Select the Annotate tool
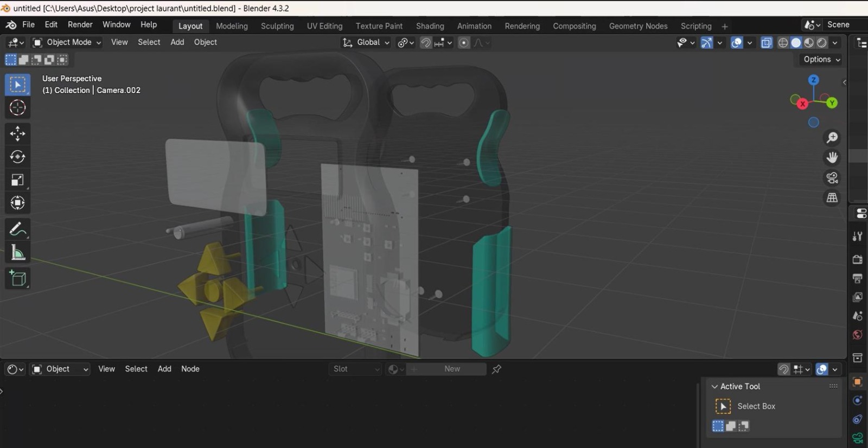Viewport: 868px width, 448px height. (17, 229)
